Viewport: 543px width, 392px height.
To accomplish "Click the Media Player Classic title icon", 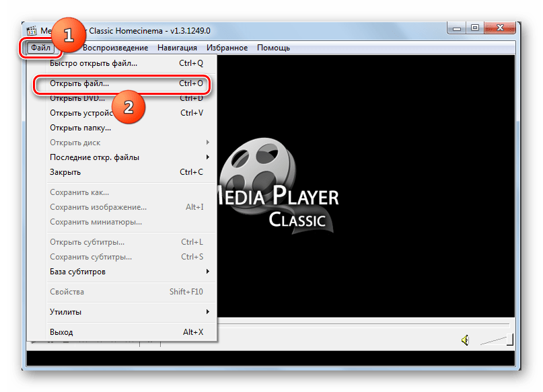I will (x=32, y=31).
